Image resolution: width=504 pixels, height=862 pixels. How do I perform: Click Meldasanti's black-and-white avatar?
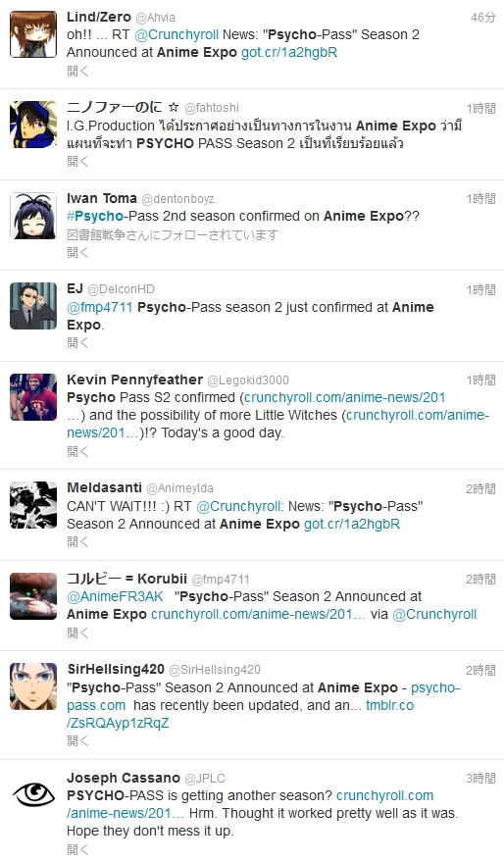[x=33, y=505]
